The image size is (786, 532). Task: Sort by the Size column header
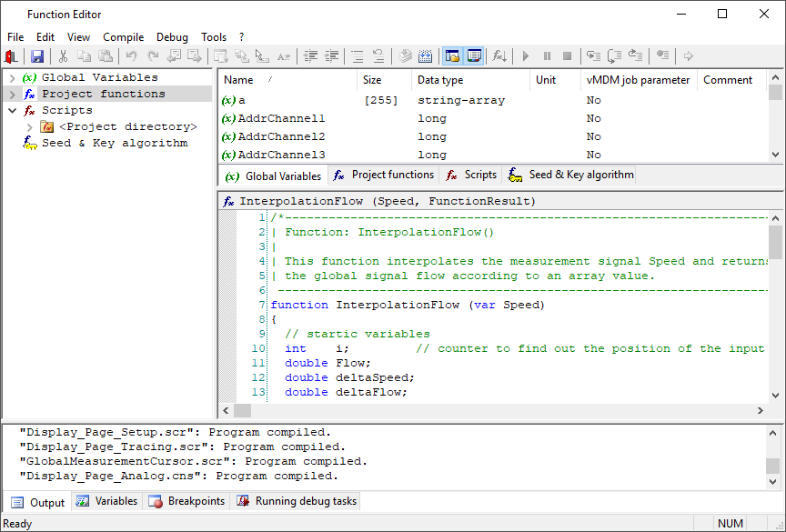384,80
